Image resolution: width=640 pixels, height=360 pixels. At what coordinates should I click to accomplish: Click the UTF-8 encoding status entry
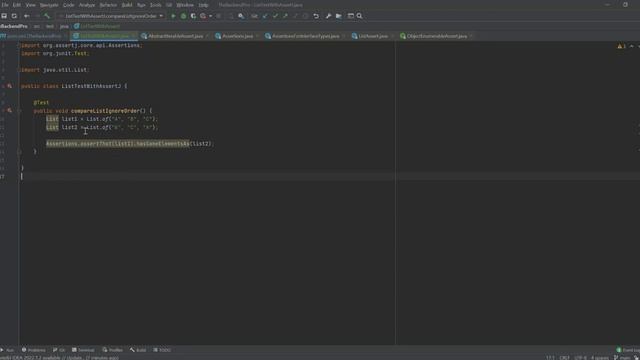(x=580, y=358)
